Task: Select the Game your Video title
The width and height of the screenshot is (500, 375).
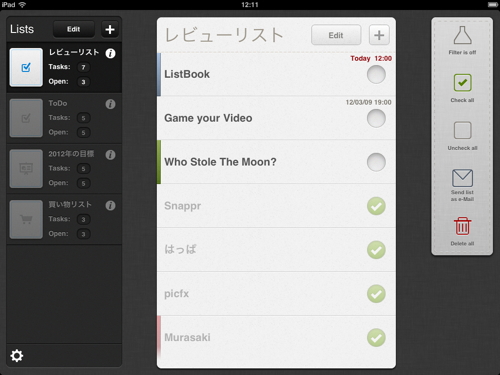Action: click(x=208, y=118)
